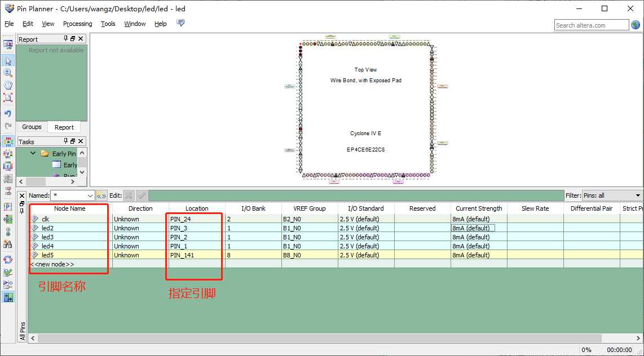644x356 pixels.
Task: Click the I/O Bank column header
Action: coord(253,208)
